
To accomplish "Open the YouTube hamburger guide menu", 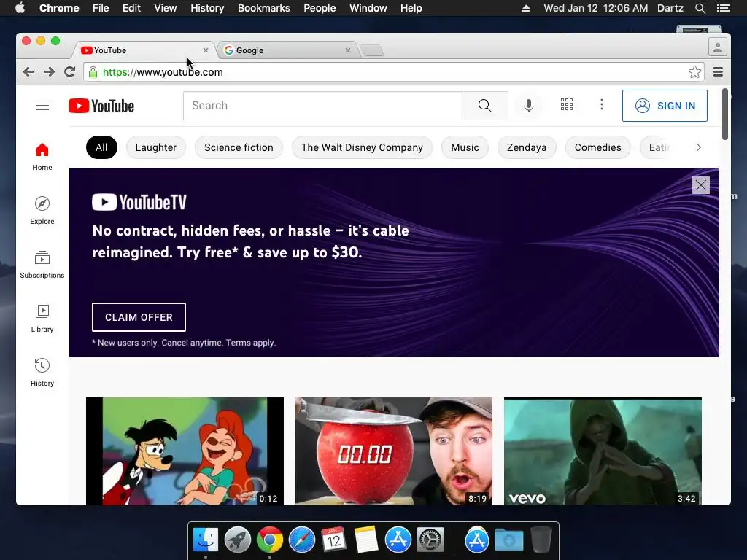I will (42, 105).
